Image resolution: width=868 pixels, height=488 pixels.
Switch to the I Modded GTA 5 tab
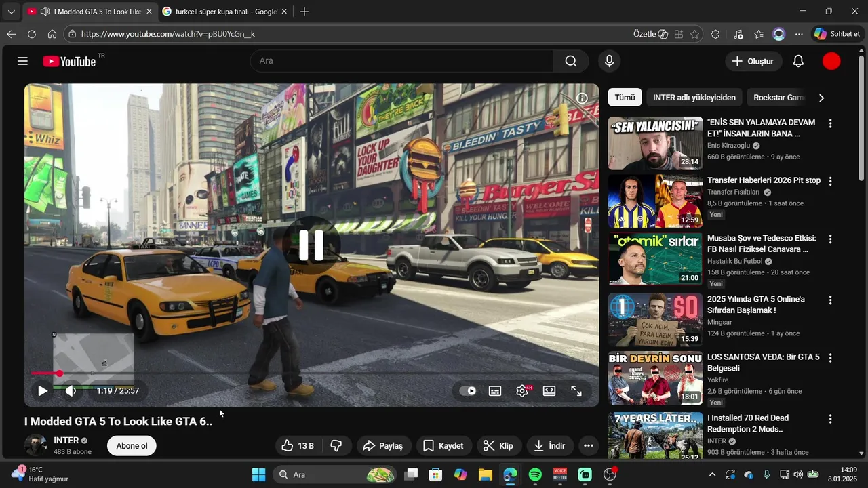pyautogui.click(x=90, y=12)
